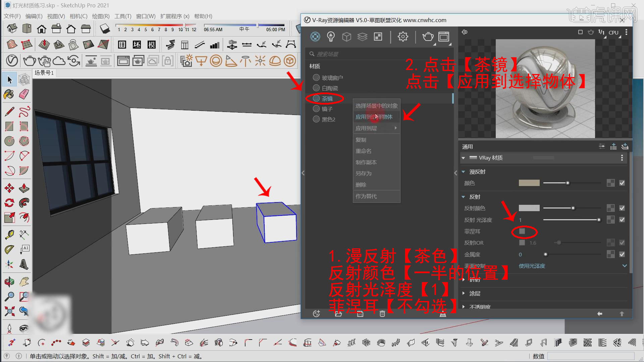Image resolution: width=644 pixels, height=362 pixels.
Task: Adjust the reflection glossiness slider
Action: pos(572,220)
